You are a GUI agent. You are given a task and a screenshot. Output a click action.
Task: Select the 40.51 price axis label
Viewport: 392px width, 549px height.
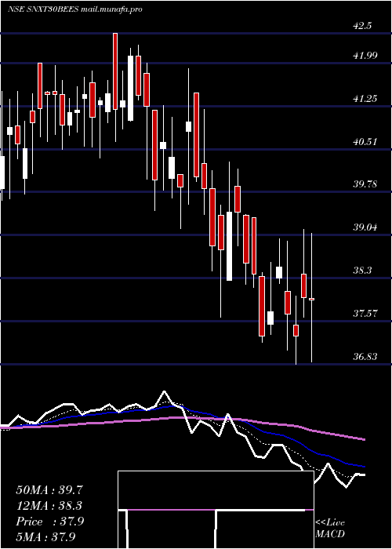click(x=365, y=142)
